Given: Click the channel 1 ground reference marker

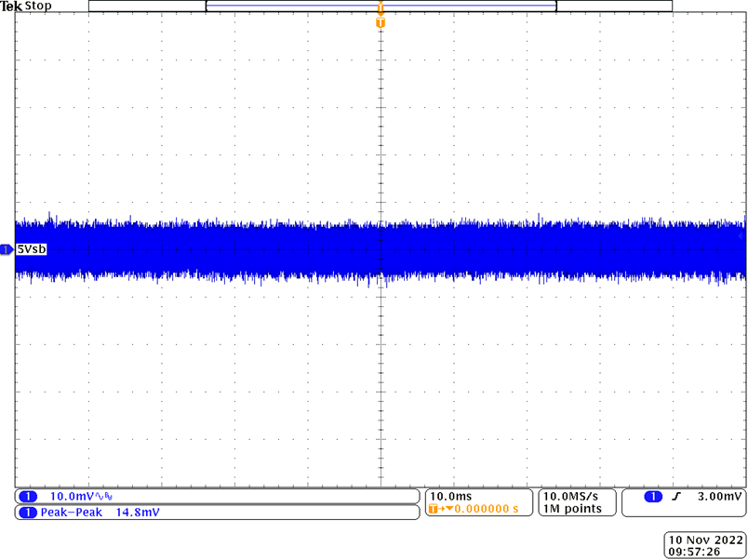Looking at the screenshot, I should click(x=7, y=249).
